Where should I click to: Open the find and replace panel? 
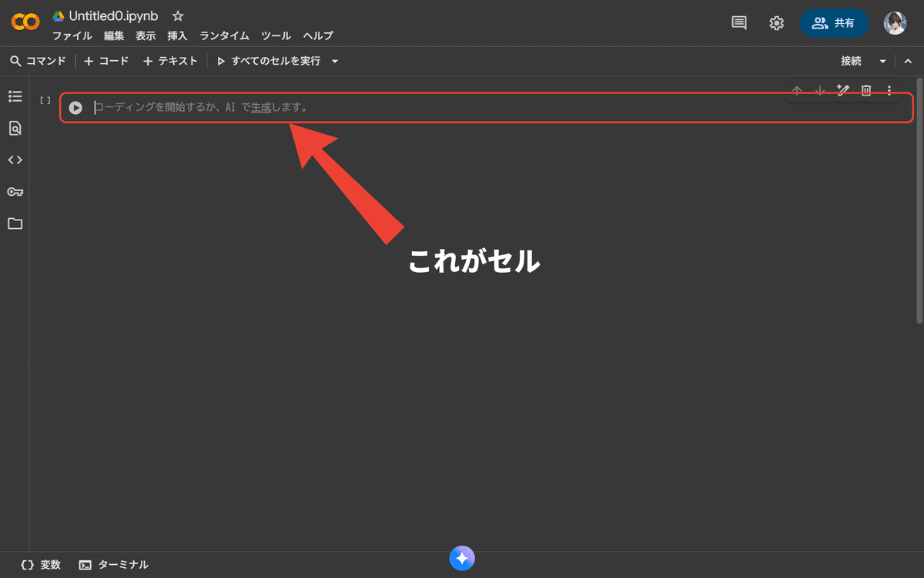(x=15, y=128)
